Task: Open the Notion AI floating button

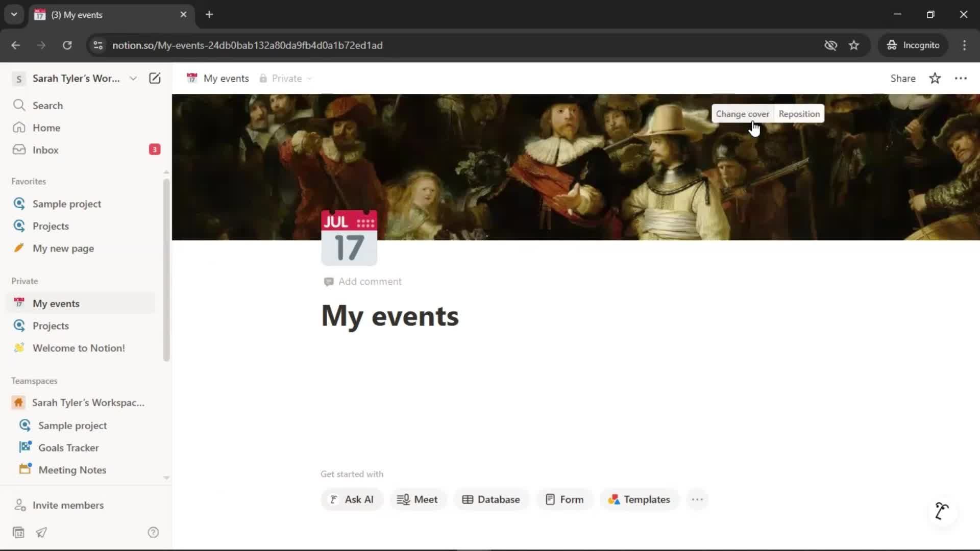Action: [x=942, y=511]
